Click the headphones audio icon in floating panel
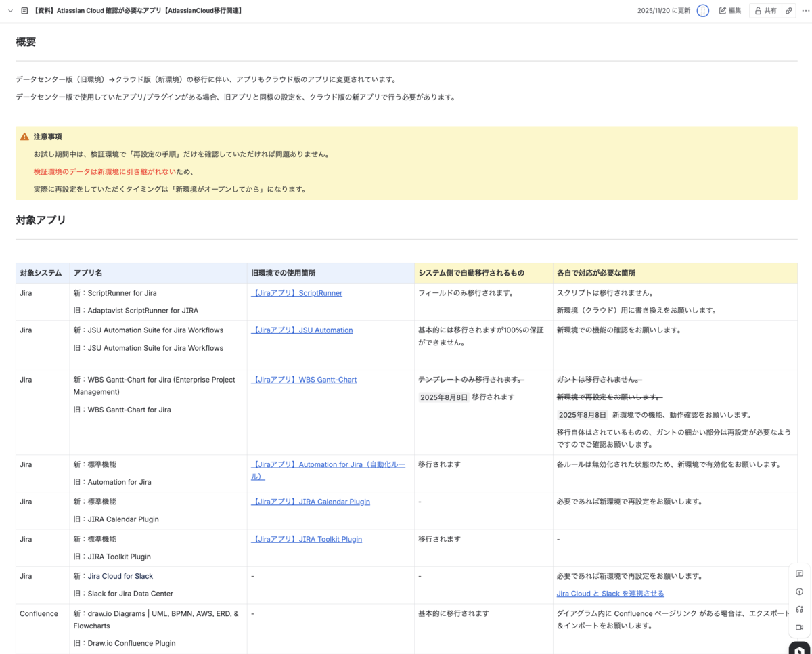812x654 pixels. [x=799, y=609]
